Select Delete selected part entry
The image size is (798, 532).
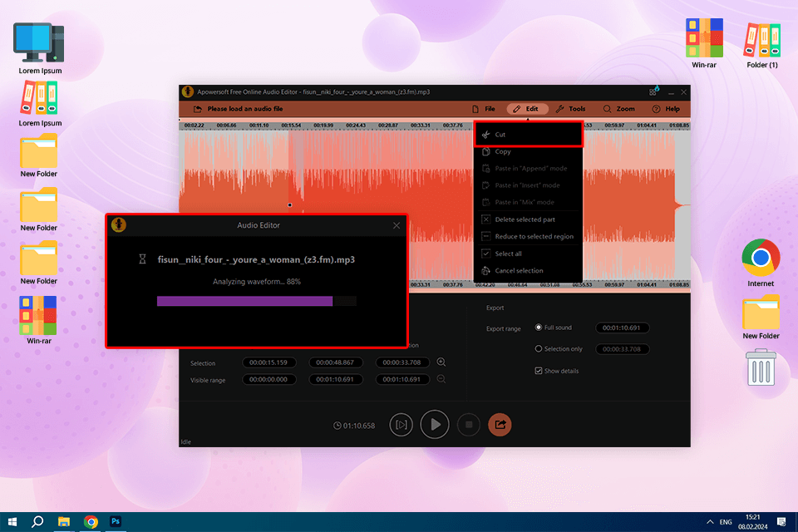pyautogui.click(x=529, y=219)
